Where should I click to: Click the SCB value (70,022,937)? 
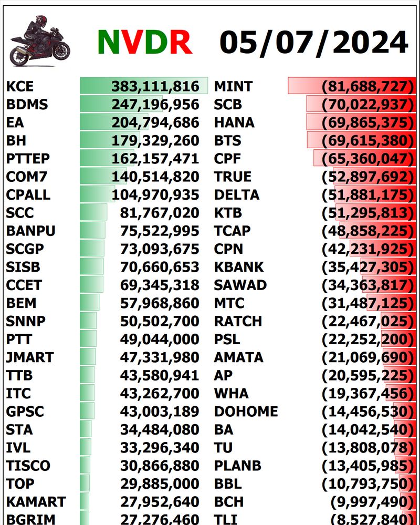pyautogui.click(x=368, y=105)
